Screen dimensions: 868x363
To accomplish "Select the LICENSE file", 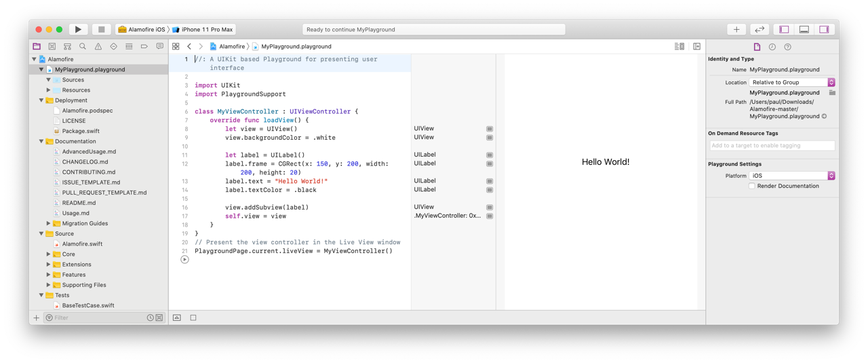I will tap(74, 121).
